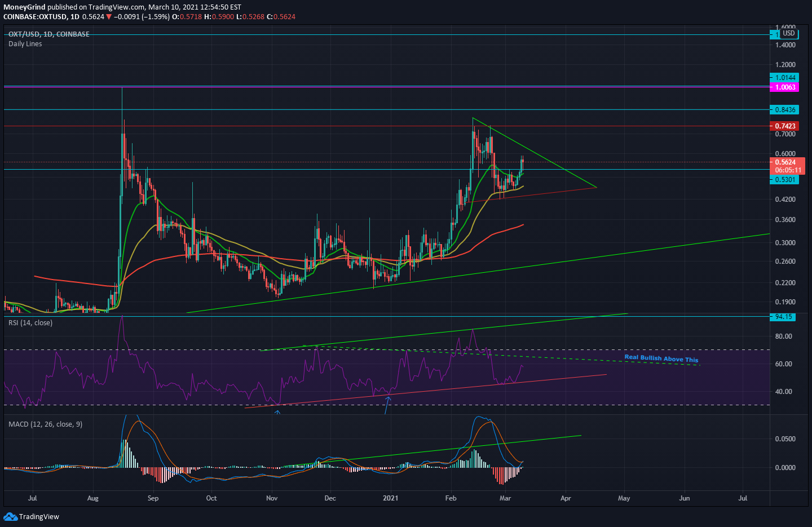Open the USD currency selector on price axis
Screen dimensions: 812x527
point(789,33)
